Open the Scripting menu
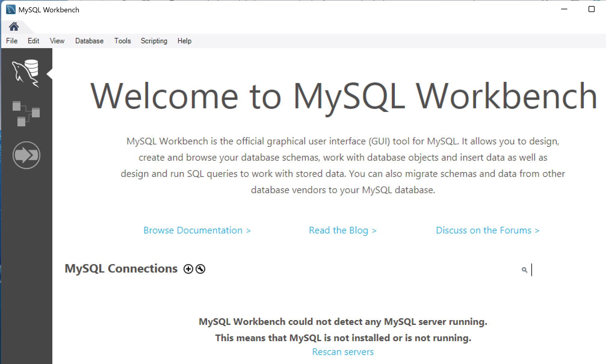The height and width of the screenshot is (364, 606). [x=154, y=41]
